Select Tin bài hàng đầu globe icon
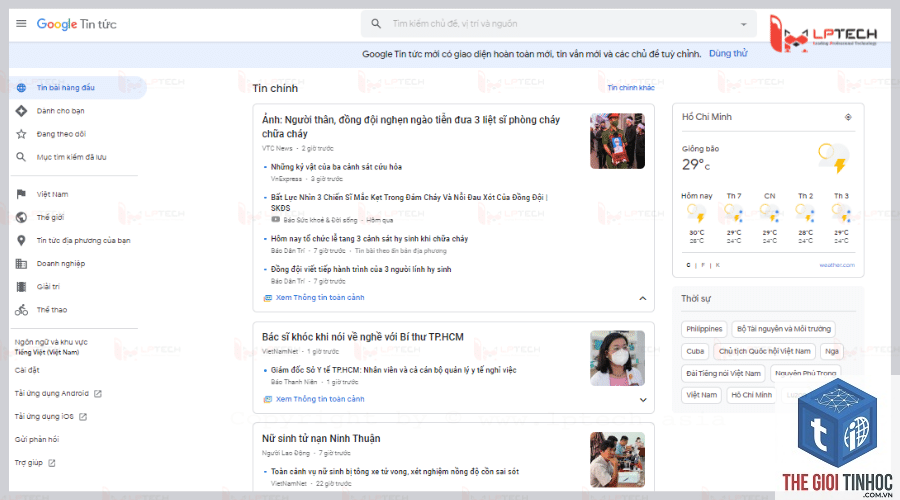 pyautogui.click(x=21, y=88)
